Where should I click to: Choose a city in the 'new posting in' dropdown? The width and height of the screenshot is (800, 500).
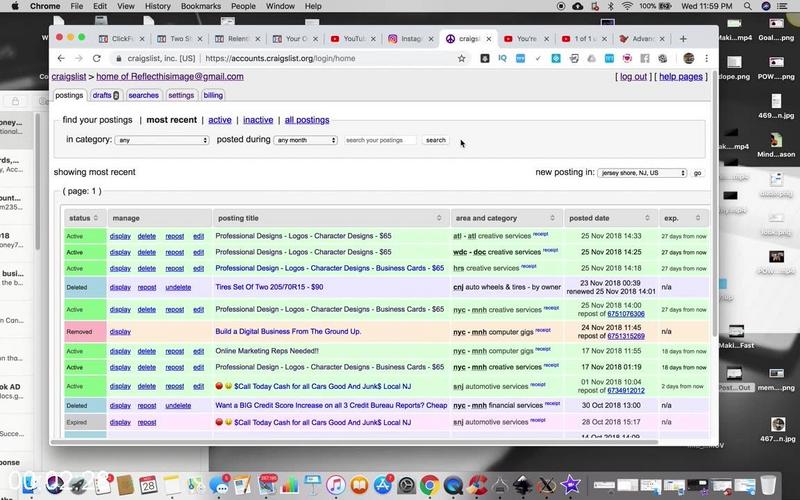(642, 173)
